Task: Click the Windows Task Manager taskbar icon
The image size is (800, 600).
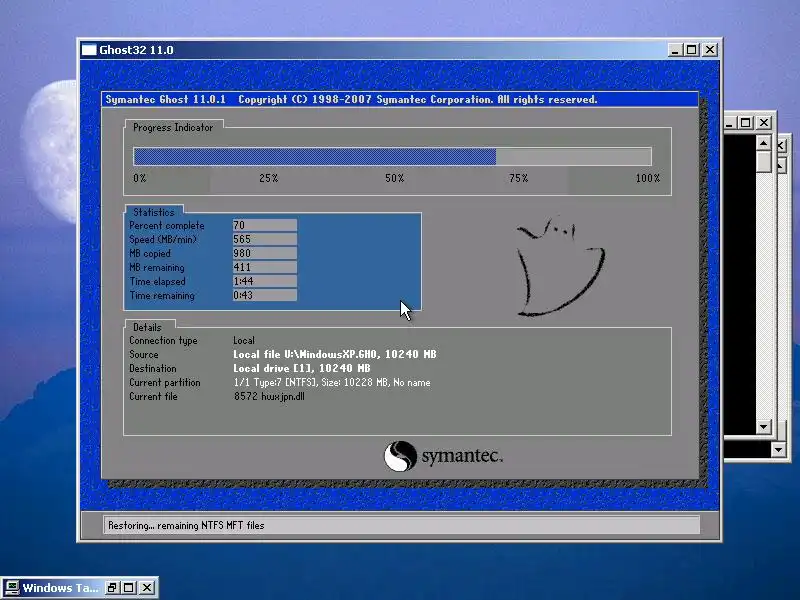Action: [12, 588]
